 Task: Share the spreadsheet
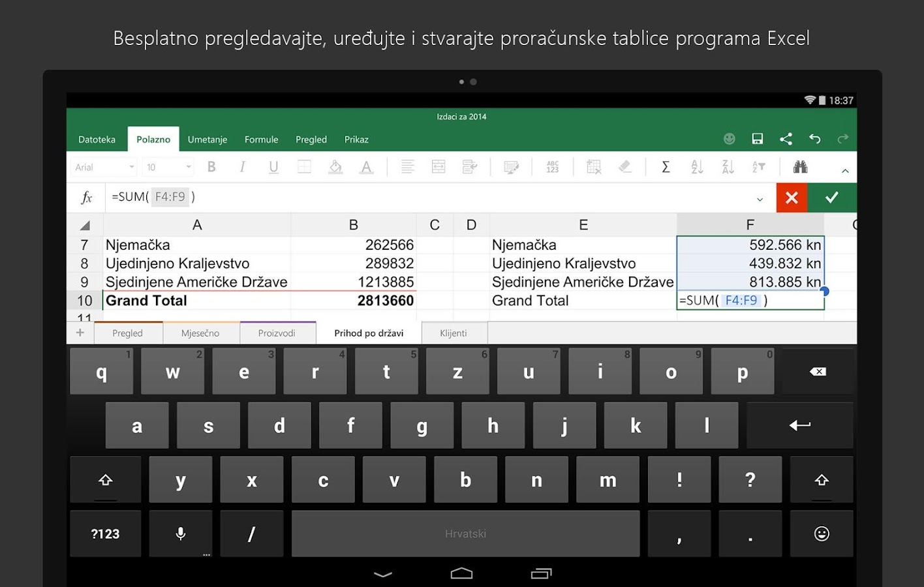tap(786, 138)
